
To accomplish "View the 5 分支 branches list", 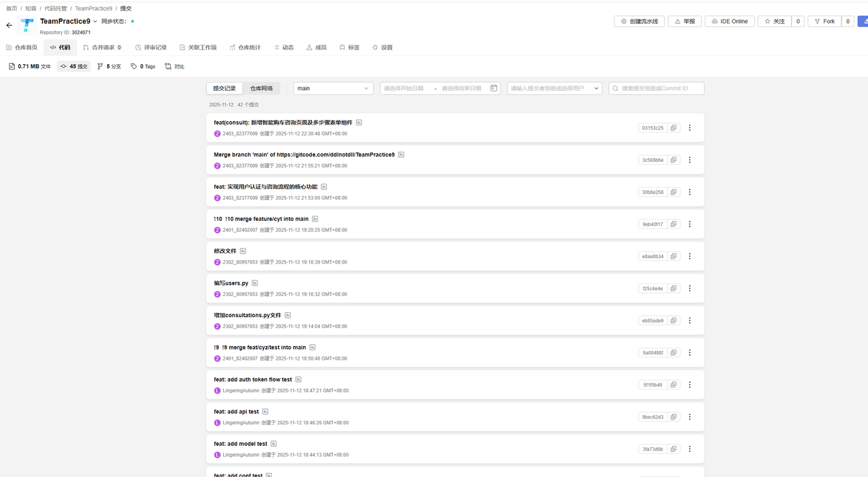I will pos(109,66).
